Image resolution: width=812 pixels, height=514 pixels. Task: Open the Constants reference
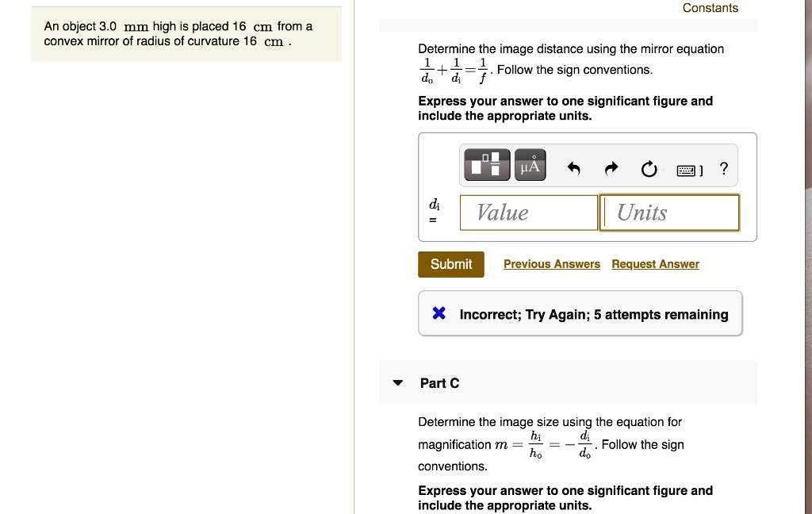click(710, 8)
